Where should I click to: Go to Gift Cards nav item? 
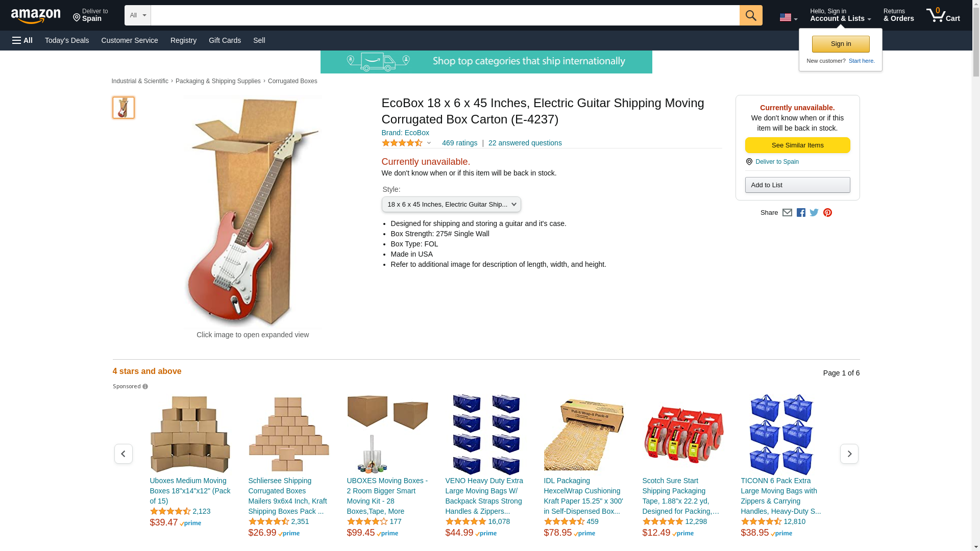pyautogui.click(x=225, y=40)
